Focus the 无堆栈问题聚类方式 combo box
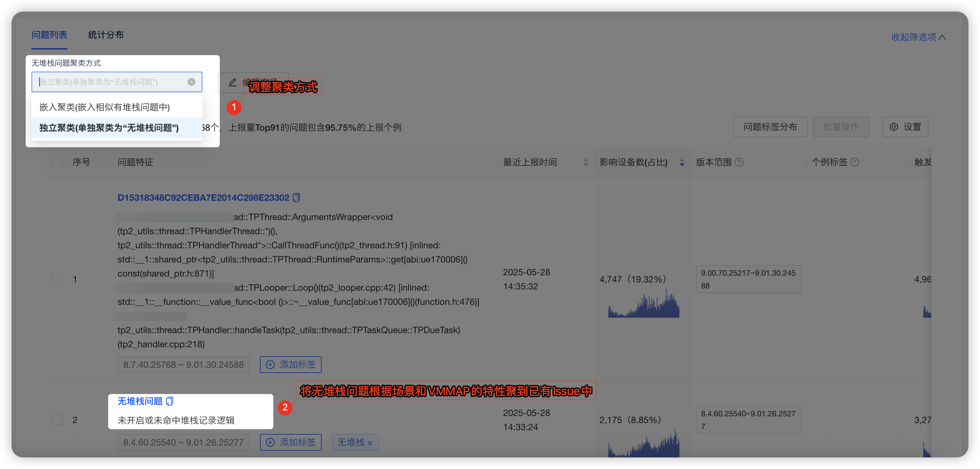 tap(117, 82)
